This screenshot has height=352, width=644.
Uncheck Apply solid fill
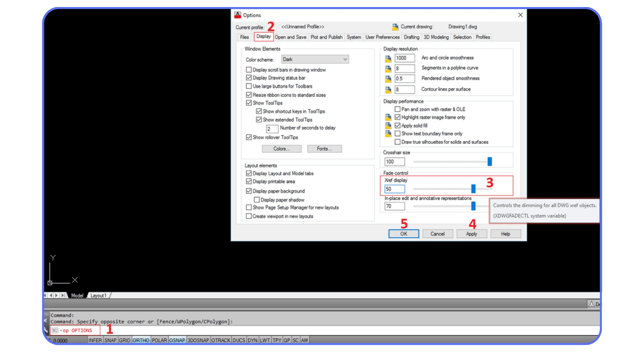397,125
